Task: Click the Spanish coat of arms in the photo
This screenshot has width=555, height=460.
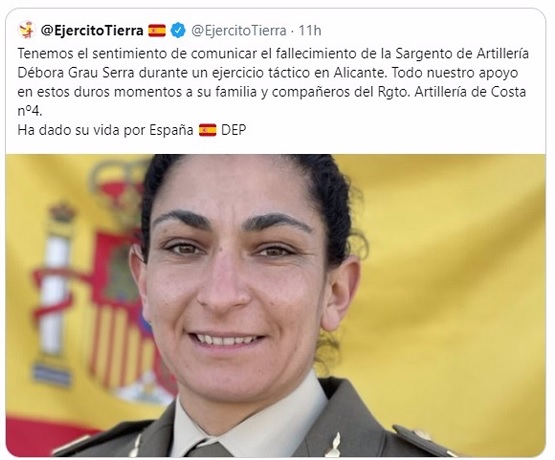Action: click(x=103, y=283)
